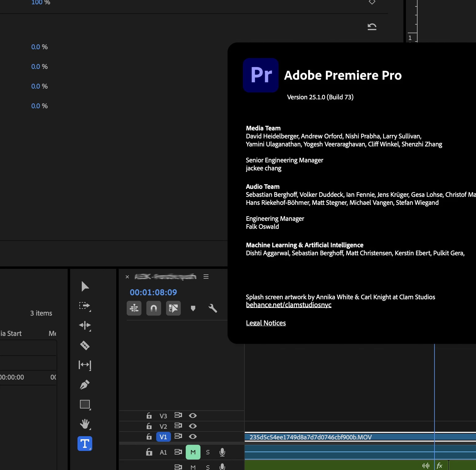Click the Version 25.1.0 (Build 73) text
The width and height of the screenshot is (476, 470).
(320, 97)
